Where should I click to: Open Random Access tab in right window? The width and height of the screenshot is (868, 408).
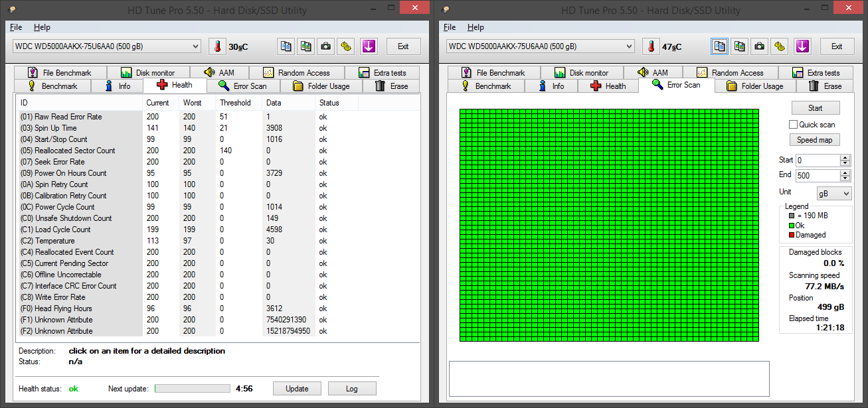(729, 72)
